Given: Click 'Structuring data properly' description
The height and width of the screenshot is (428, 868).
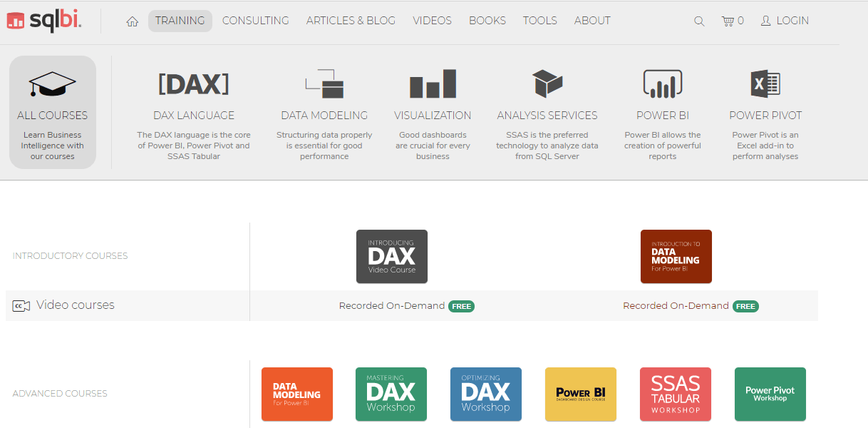Looking at the screenshot, I should (324, 146).
